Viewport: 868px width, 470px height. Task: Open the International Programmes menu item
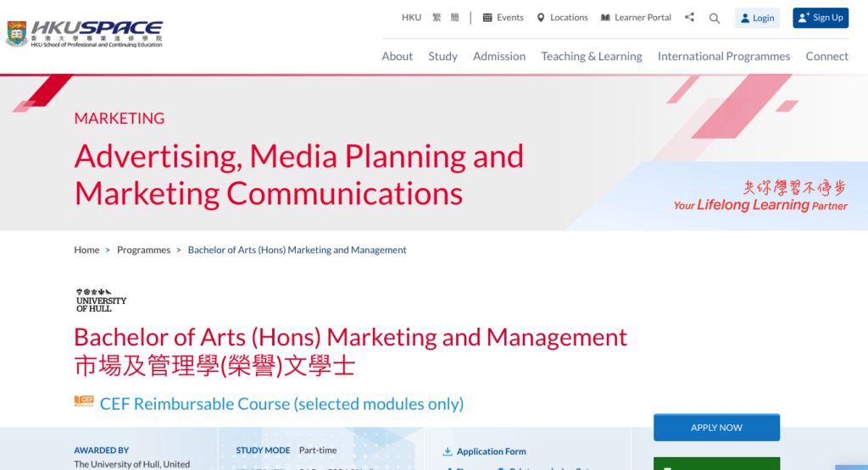(724, 56)
